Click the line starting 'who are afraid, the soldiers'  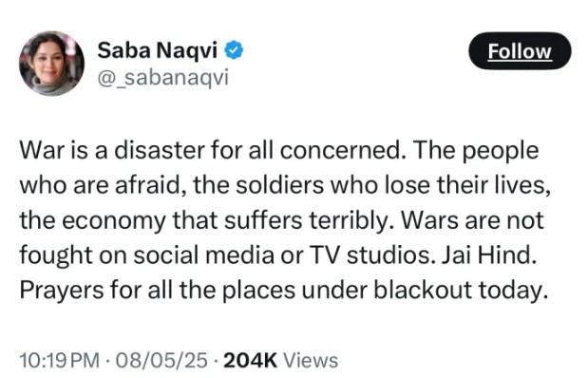coord(285,185)
